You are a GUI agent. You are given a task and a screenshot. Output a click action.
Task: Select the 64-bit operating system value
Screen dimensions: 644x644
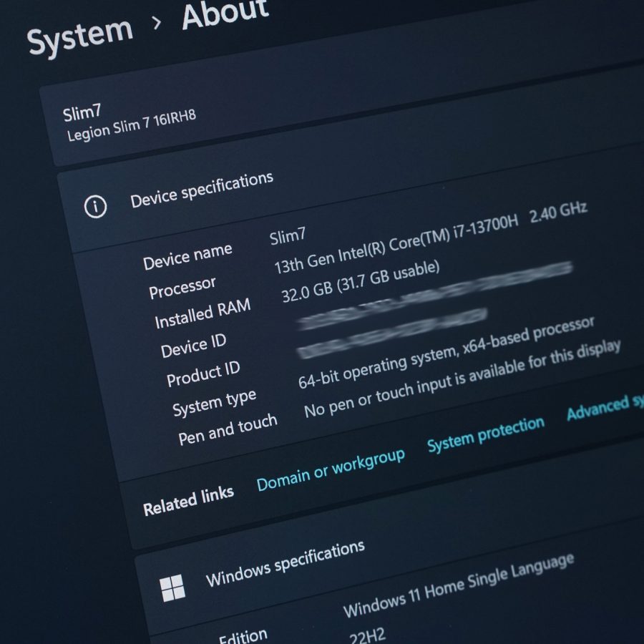447,352
